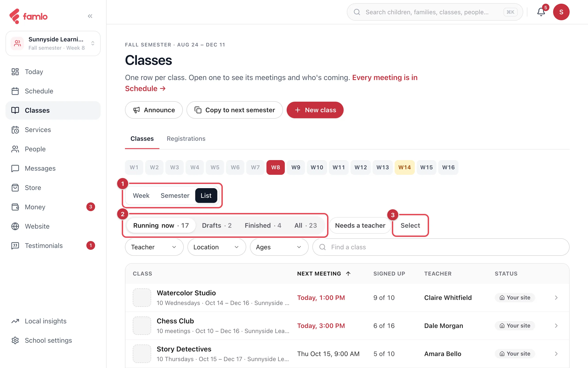Open Money in sidebar
This screenshot has height=368, width=588.
click(x=53, y=207)
